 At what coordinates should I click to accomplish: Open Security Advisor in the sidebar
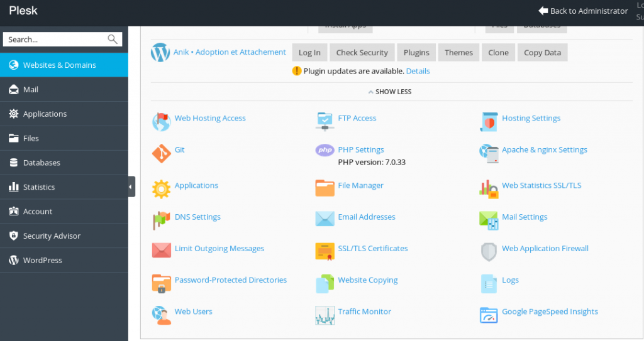(x=64, y=236)
